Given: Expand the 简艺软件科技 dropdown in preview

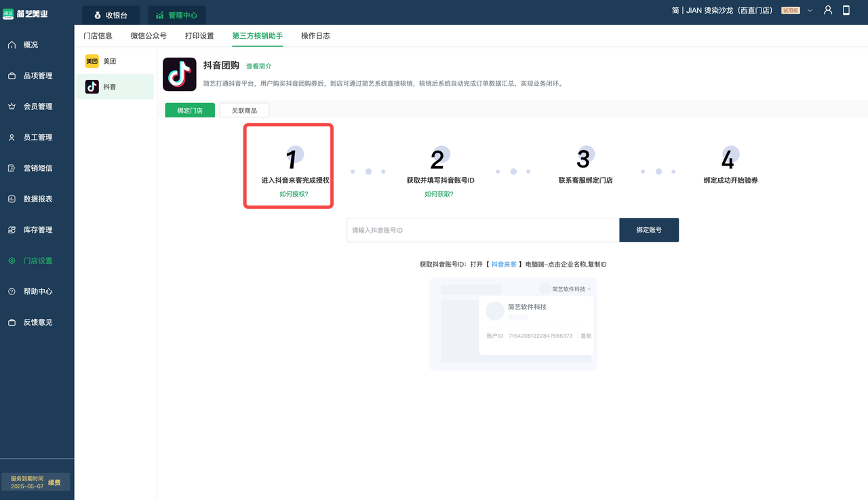Looking at the screenshot, I should 589,289.
